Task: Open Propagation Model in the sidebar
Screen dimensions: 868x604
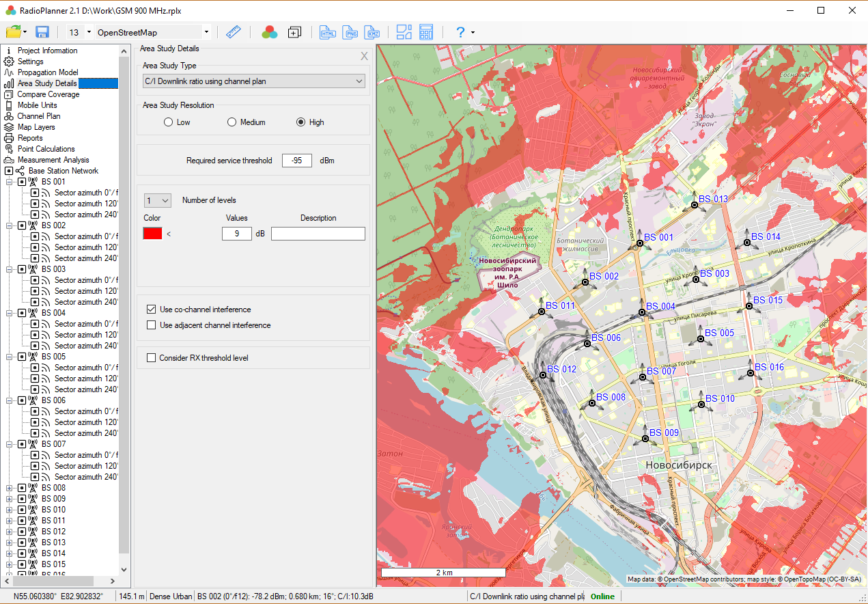Action: [47, 72]
